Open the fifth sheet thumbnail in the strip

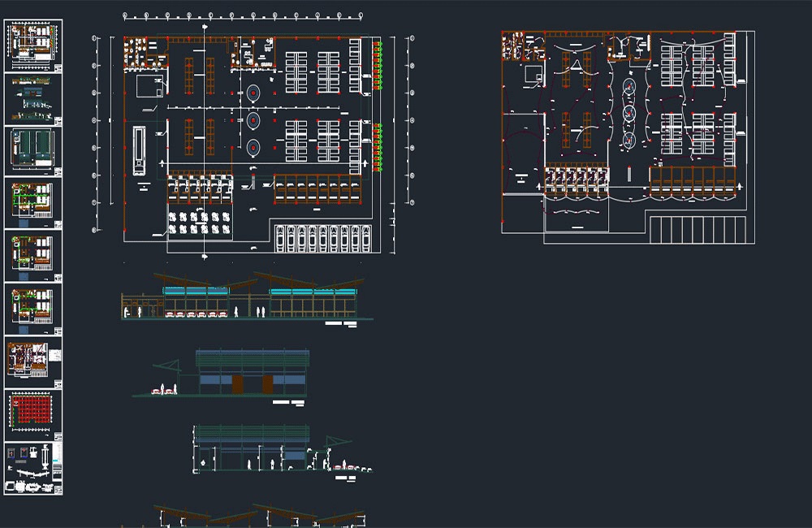[x=33, y=256]
